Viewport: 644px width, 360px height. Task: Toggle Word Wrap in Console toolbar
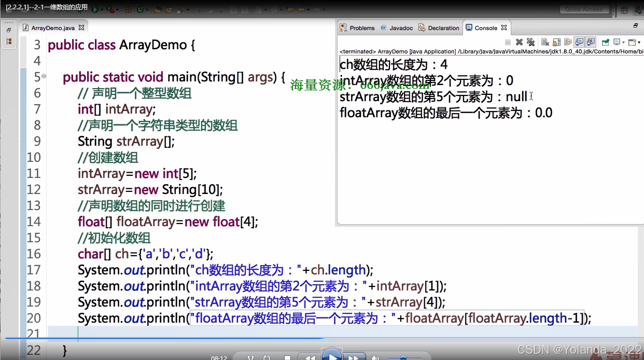click(x=568, y=43)
